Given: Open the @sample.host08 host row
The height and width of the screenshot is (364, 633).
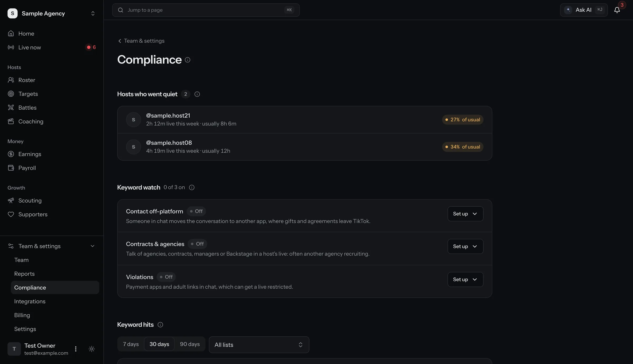Looking at the screenshot, I should click(305, 147).
